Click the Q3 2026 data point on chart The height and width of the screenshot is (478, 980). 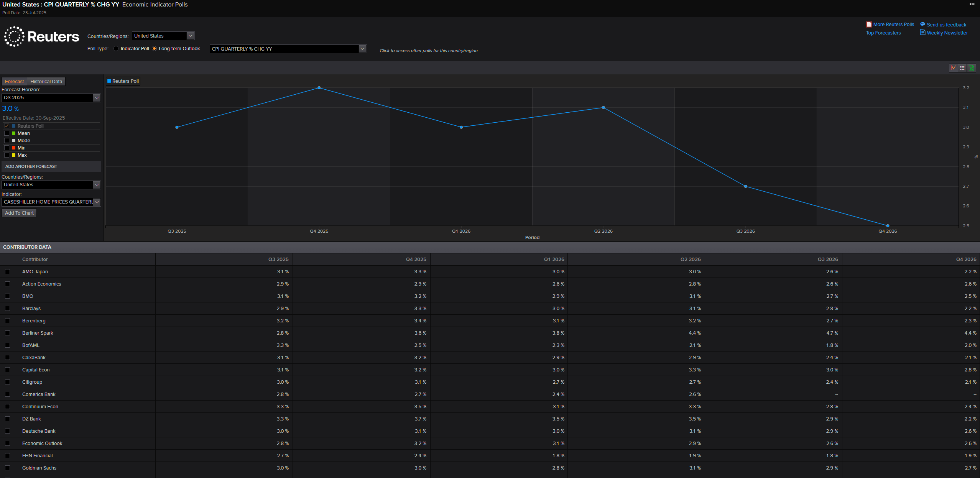click(745, 186)
